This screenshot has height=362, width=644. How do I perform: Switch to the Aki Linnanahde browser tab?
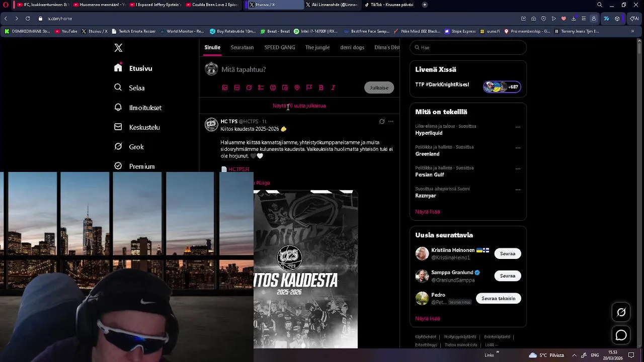(332, 5)
